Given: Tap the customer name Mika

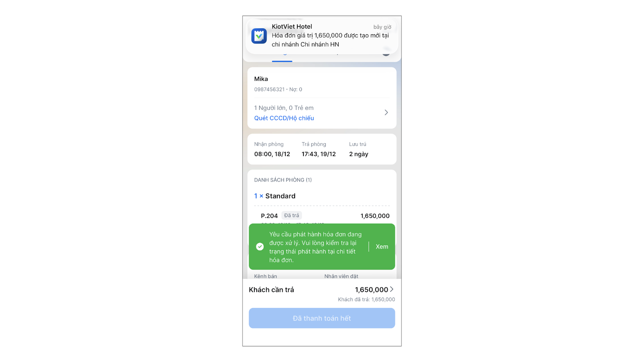Looking at the screenshot, I should point(261,79).
